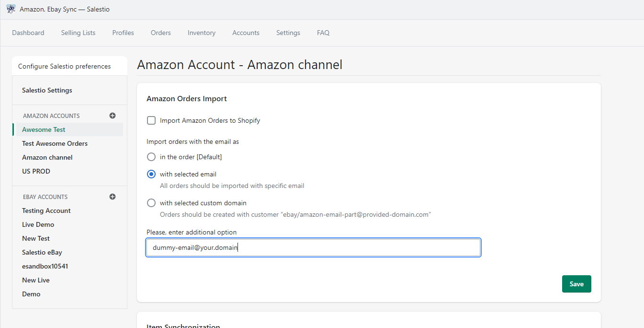Enable Import Amazon Orders to Shopify checkbox
The image size is (644, 328).
tap(151, 120)
